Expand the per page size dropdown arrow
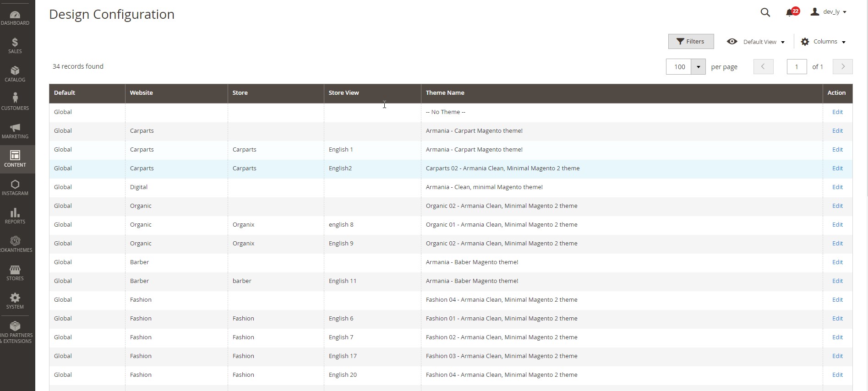Viewport: 868px width, 391px height. tap(698, 67)
